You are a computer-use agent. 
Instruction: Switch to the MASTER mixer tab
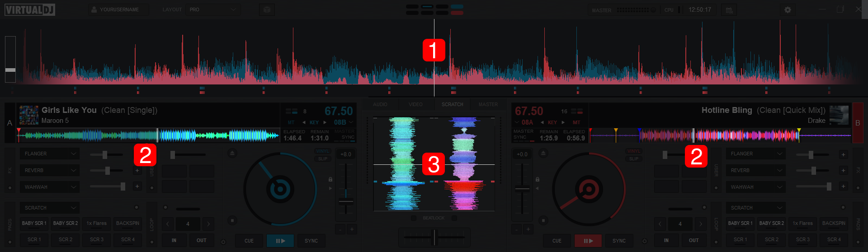point(488,104)
